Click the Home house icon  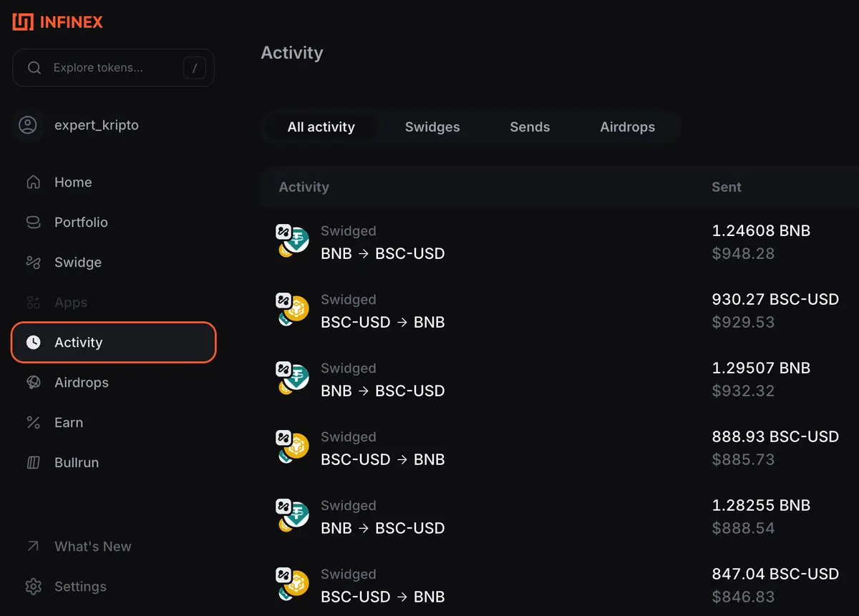(x=33, y=182)
